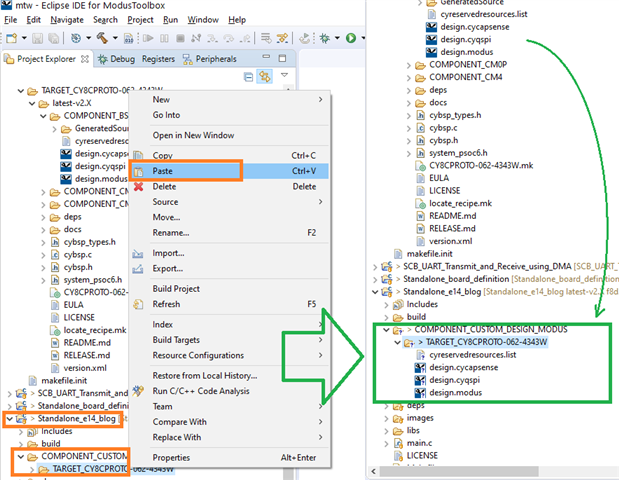The height and width of the screenshot is (480, 619).
Task: Open the Project menu in menu bar
Action: (x=140, y=19)
